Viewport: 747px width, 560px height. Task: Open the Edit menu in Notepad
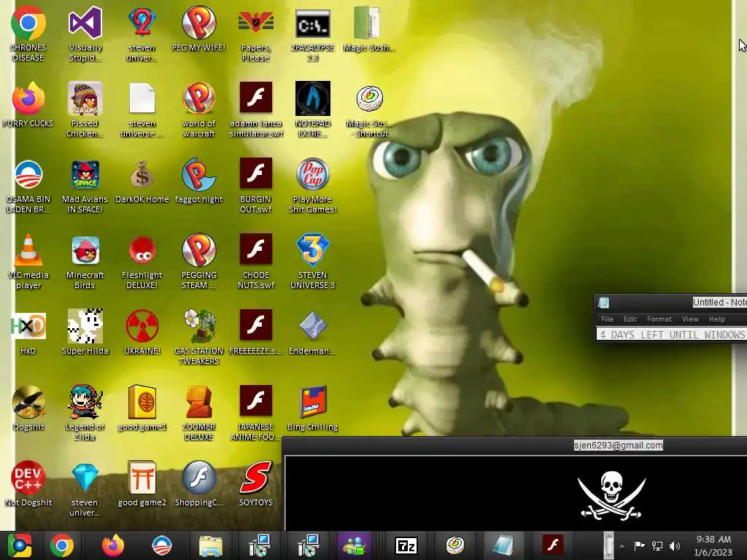pyautogui.click(x=630, y=319)
